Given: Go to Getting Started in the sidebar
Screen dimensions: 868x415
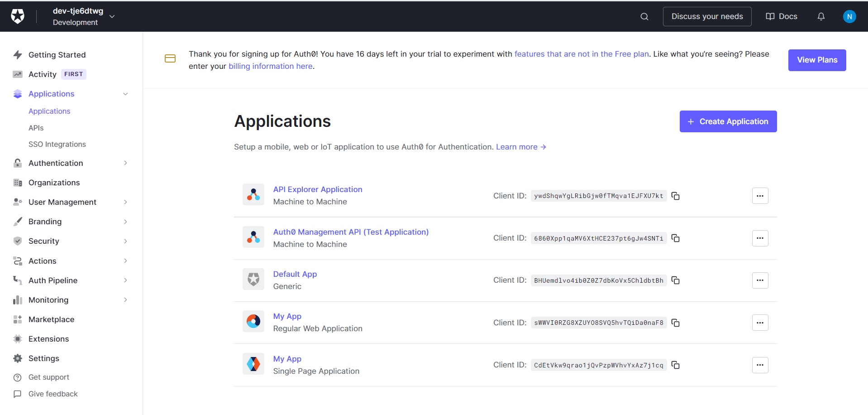Looking at the screenshot, I should click(57, 55).
